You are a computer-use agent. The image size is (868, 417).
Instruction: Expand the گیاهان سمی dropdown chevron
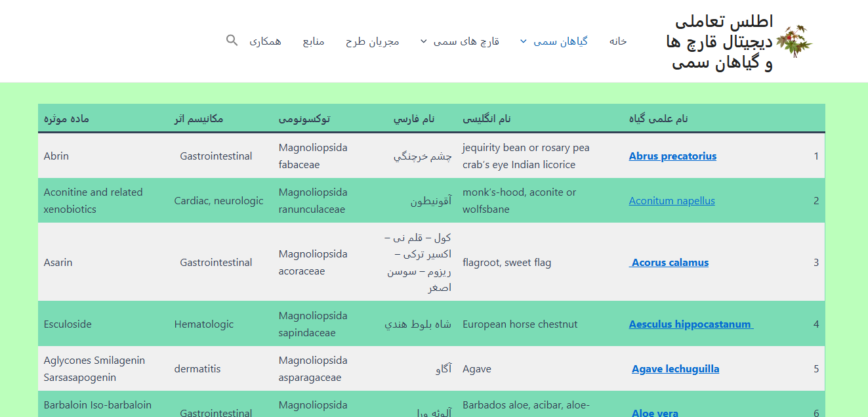coord(523,41)
